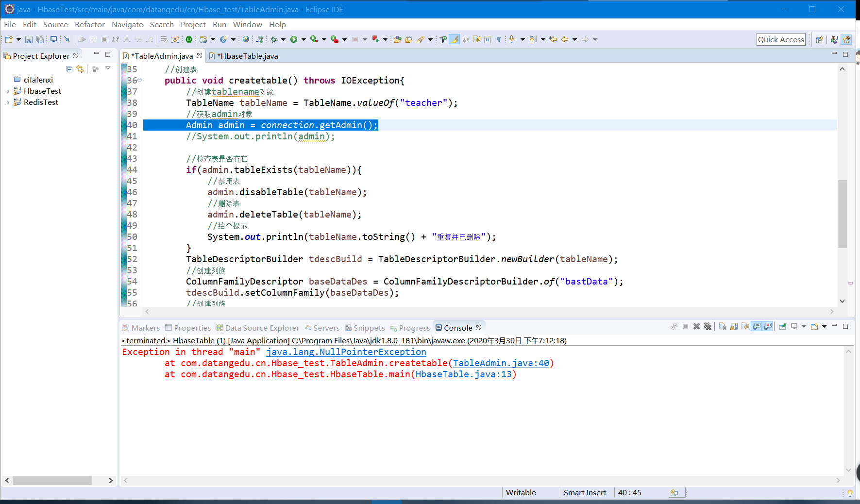Screen dimensions: 860x504
Task: Click the Coverage launch icon
Action: [x=314, y=39]
